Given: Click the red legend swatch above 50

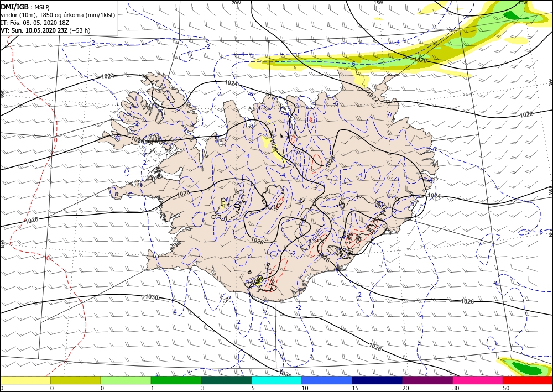Looking at the screenshot, I should click(x=528, y=380).
